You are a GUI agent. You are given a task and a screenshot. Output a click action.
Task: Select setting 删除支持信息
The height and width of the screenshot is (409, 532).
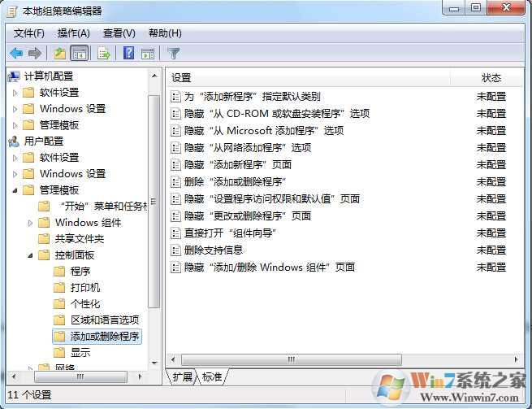point(214,250)
